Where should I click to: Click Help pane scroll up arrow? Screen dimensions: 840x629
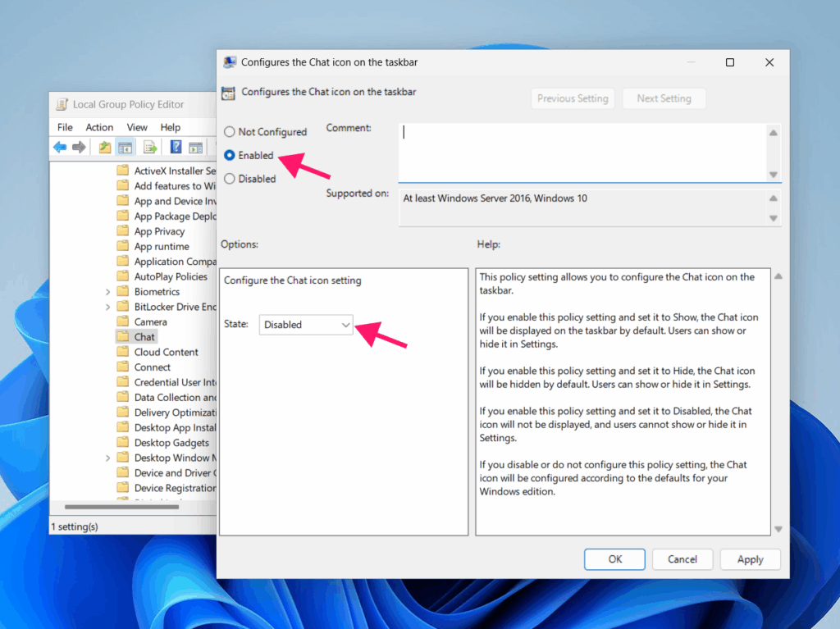click(778, 276)
